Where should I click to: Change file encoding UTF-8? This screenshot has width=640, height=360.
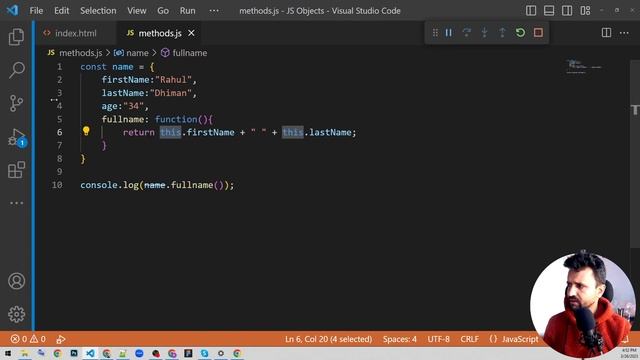click(x=438, y=339)
